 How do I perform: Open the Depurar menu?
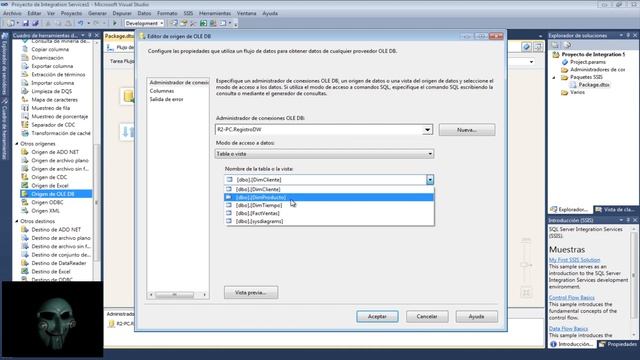click(122, 13)
